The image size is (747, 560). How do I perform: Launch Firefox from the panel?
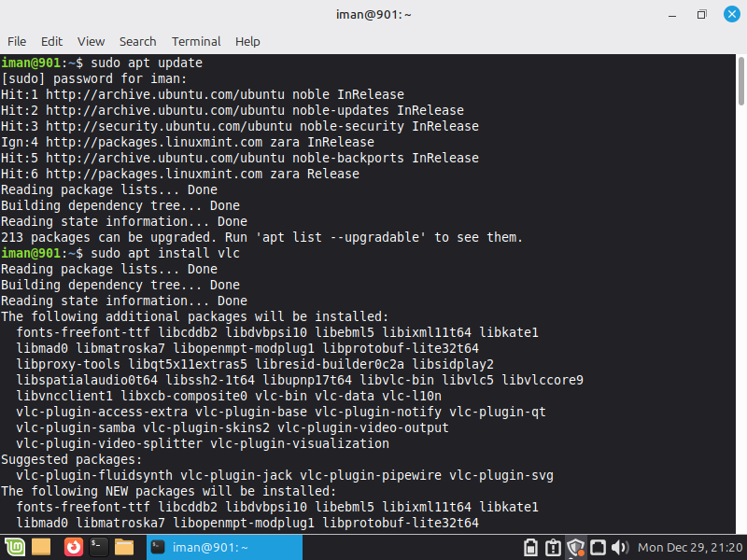click(x=72, y=547)
